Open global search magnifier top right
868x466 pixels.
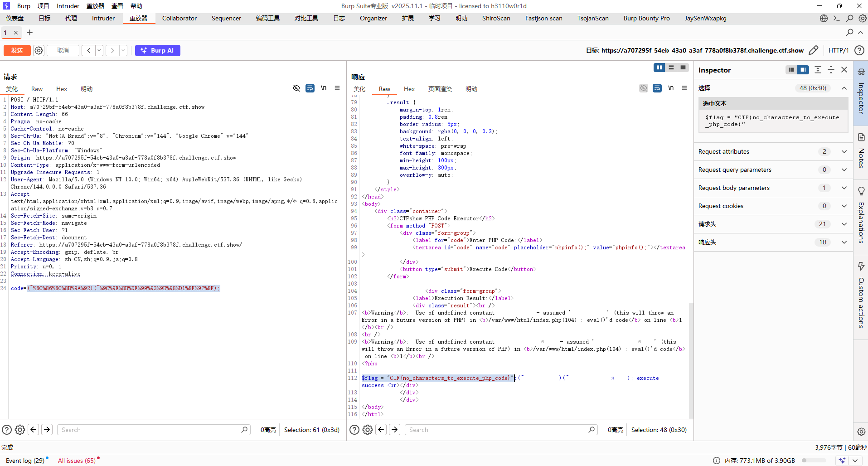(x=850, y=18)
